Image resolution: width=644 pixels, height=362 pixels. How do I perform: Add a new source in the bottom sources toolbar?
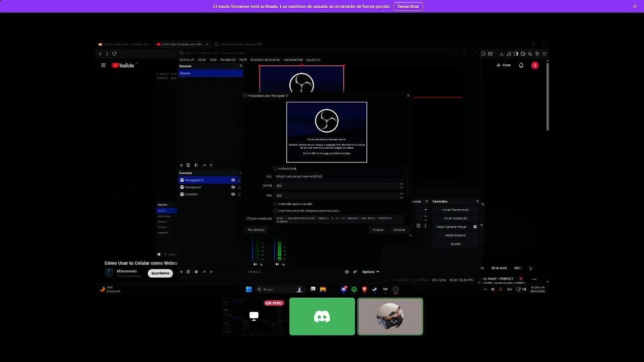point(182,271)
